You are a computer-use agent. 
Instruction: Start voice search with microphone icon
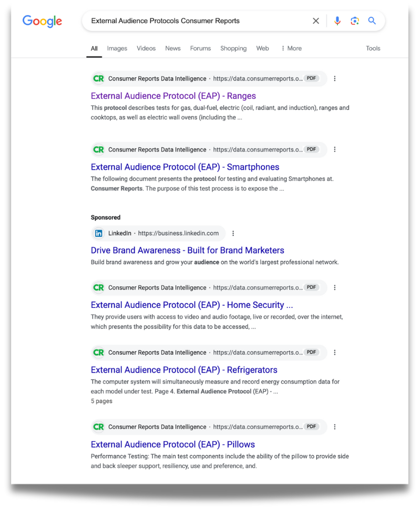coord(337,21)
